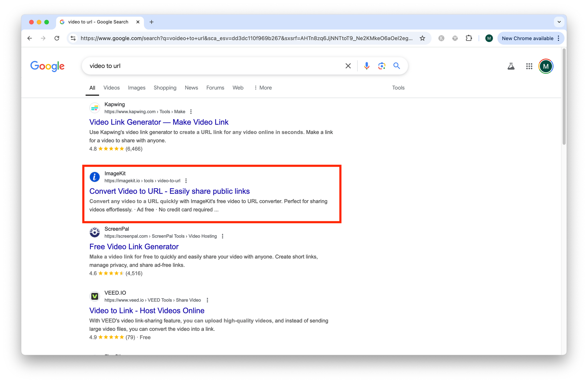Search by image with Google Lens icon

[382, 66]
